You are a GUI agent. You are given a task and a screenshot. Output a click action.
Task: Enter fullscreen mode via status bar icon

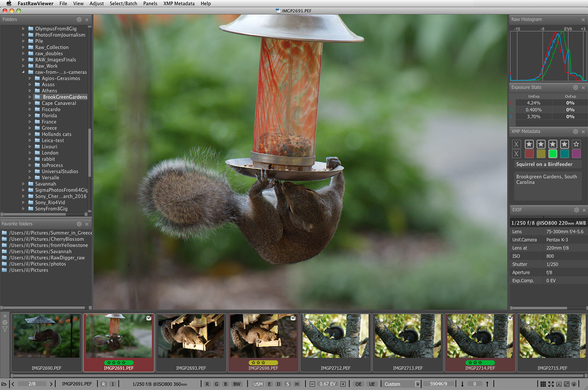pyautogui.click(x=551, y=384)
